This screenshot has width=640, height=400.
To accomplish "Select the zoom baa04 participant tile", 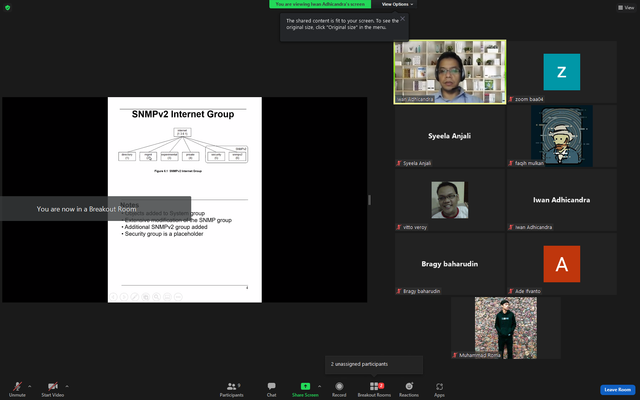I will pos(562,72).
